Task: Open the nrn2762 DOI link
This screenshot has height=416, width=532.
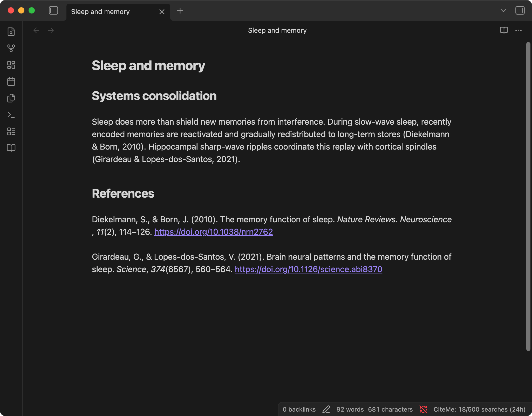Action: (x=214, y=232)
